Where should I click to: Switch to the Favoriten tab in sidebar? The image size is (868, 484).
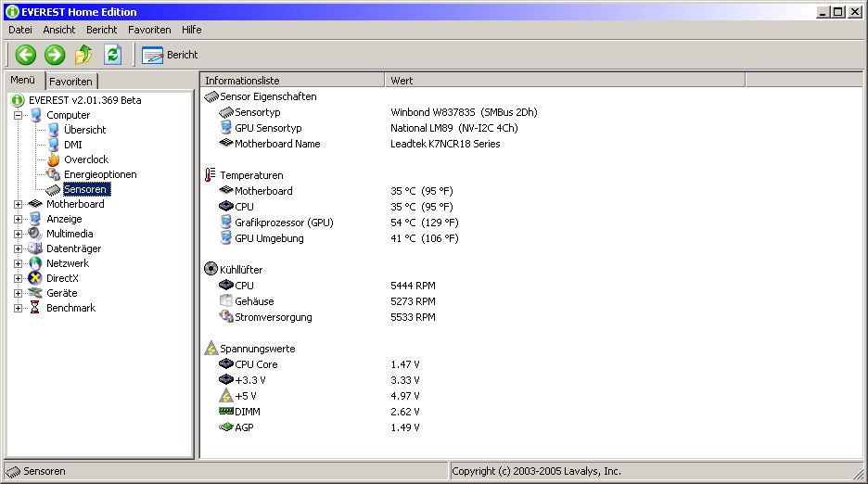pos(70,82)
